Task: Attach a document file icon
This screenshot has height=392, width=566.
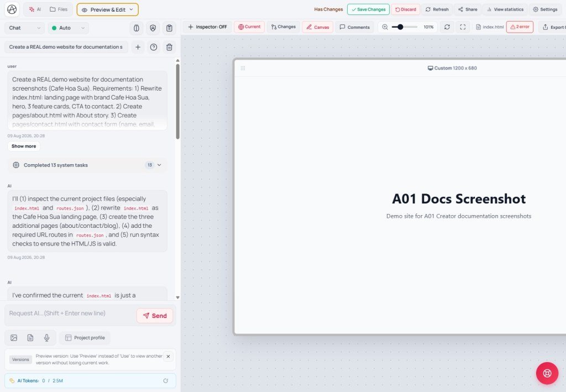Action: click(x=30, y=338)
